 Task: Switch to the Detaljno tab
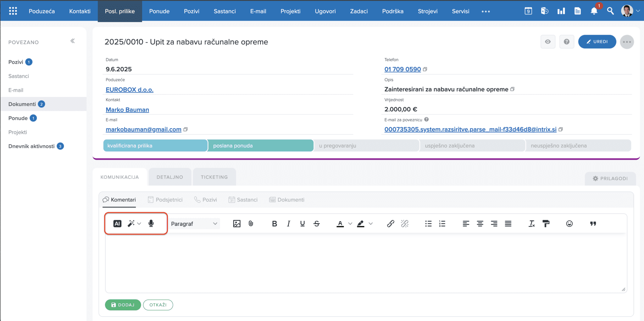(170, 177)
